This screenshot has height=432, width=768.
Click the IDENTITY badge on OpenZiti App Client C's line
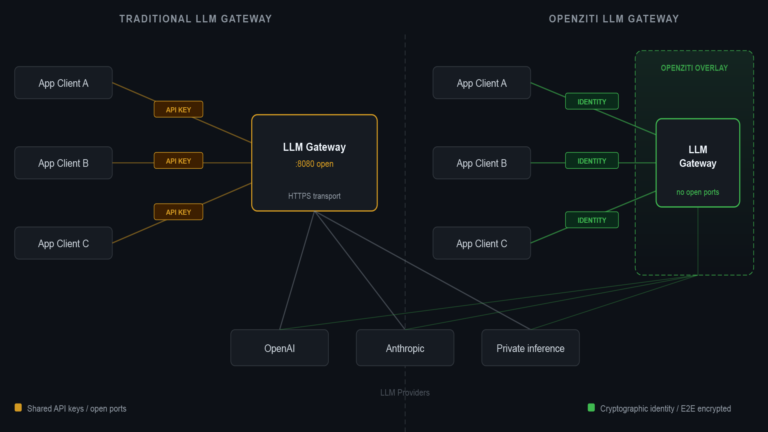[x=592, y=220]
